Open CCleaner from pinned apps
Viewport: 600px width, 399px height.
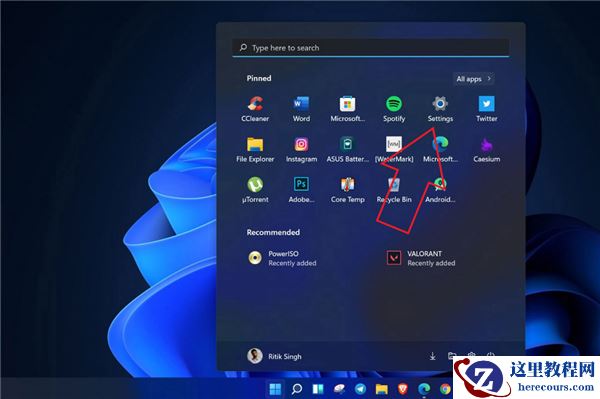tap(255, 109)
